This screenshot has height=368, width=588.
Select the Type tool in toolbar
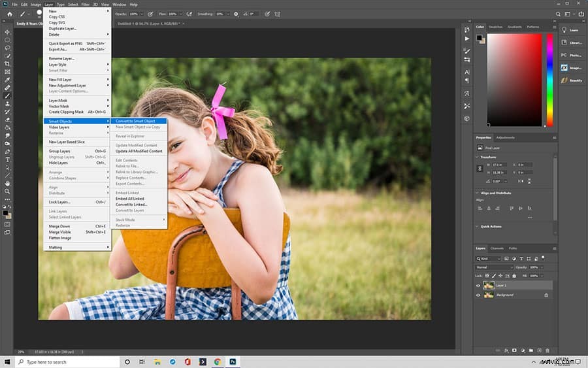[x=7, y=159]
